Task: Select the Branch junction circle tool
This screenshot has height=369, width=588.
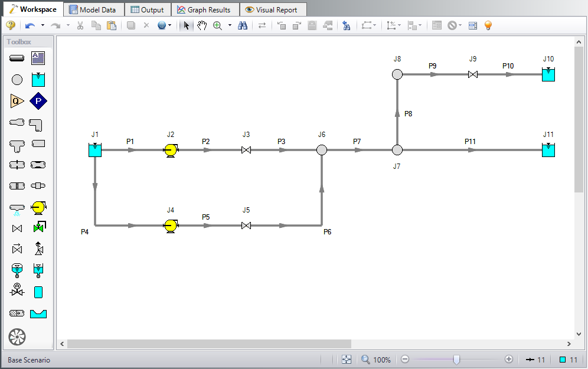Action: (x=17, y=79)
